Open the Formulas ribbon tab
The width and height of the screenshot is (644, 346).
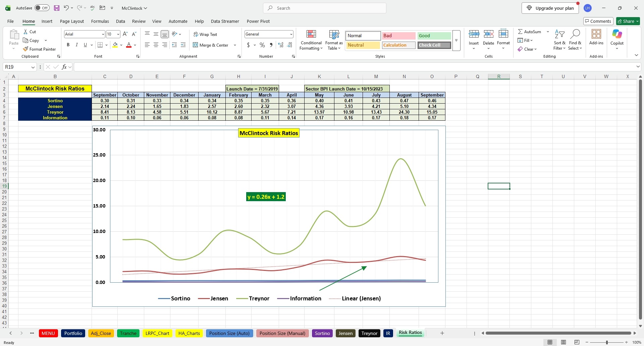[x=100, y=21]
